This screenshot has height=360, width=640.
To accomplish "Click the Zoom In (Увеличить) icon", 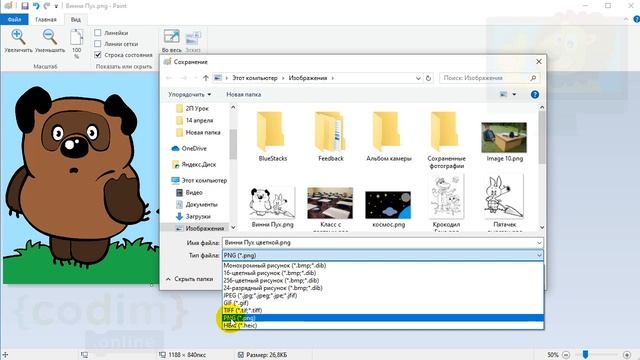I will click(18, 37).
